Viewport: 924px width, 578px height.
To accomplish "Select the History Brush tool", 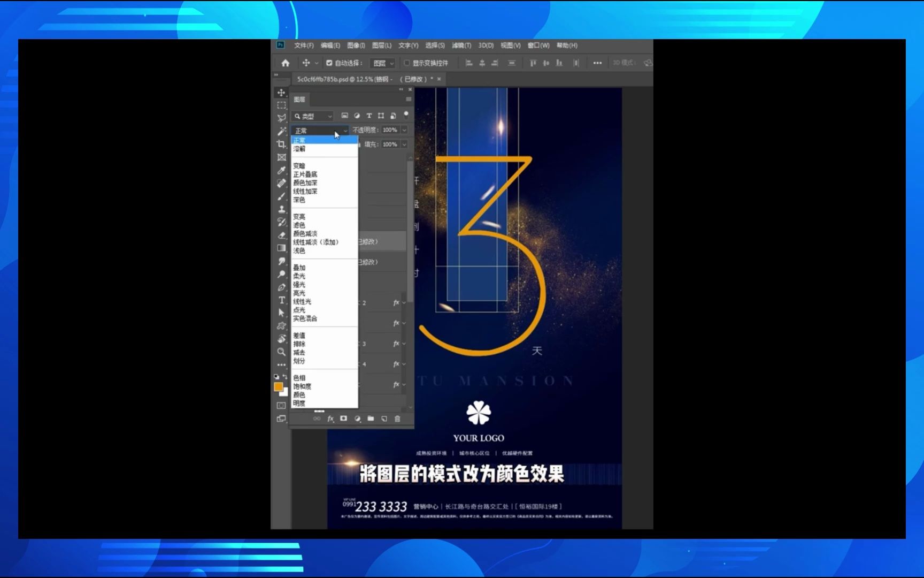I will 281,222.
